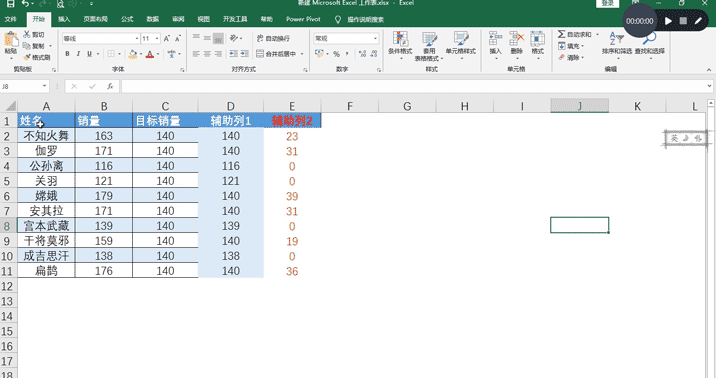Collapse the ribbon with the arrow

point(709,69)
